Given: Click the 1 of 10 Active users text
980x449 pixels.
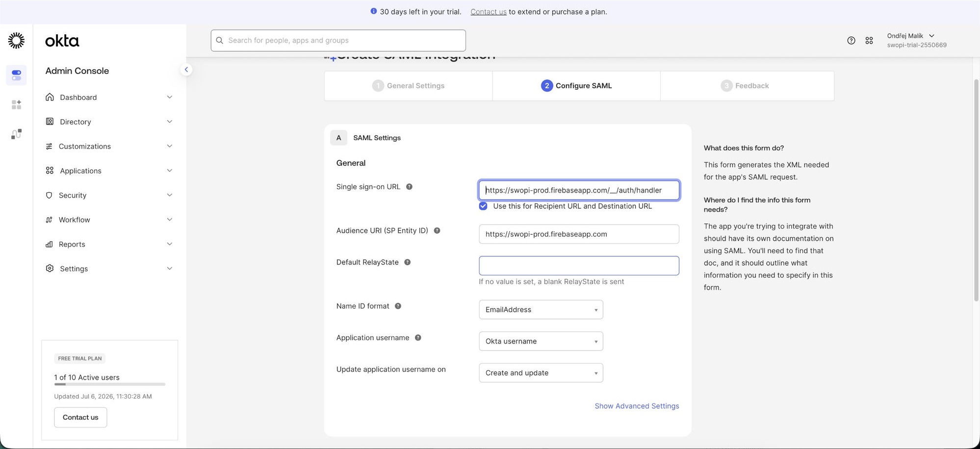Looking at the screenshot, I should click(87, 377).
